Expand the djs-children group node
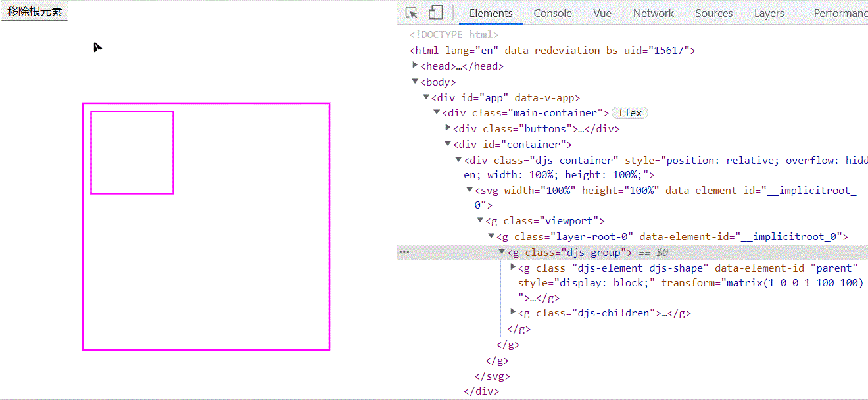The height and width of the screenshot is (400, 868). tap(513, 312)
